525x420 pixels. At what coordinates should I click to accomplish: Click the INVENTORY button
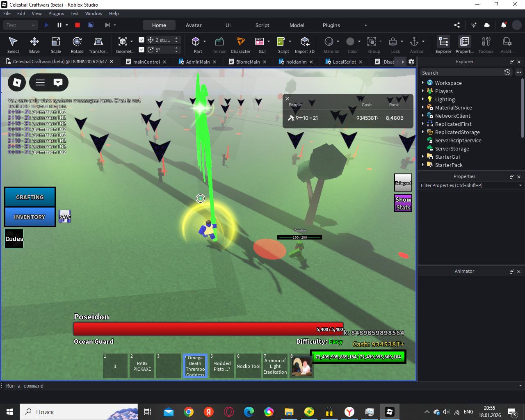(x=30, y=217)
